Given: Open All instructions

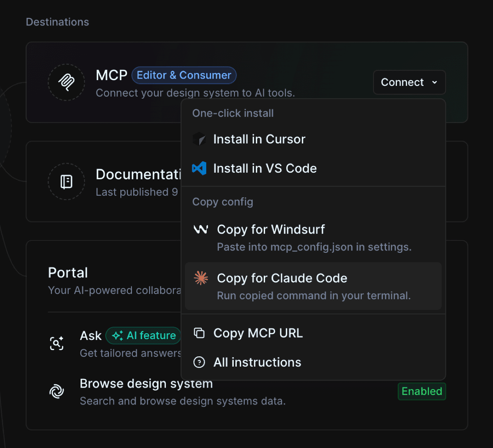Looking at the screenshot, I should click(x=313, y=362).
